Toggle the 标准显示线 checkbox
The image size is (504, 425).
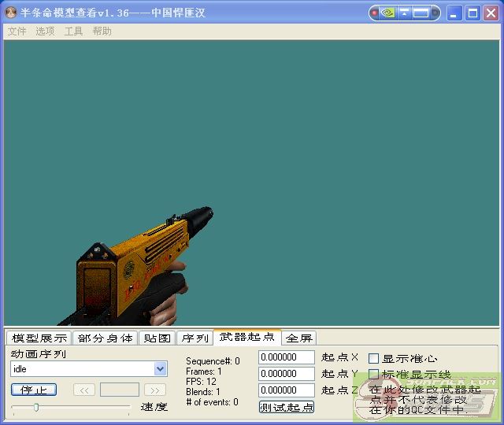(x=374, y=374)
